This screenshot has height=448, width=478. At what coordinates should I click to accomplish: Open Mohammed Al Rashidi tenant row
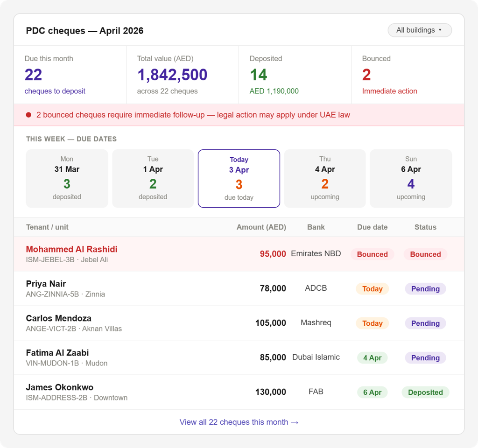coord(239,254)
